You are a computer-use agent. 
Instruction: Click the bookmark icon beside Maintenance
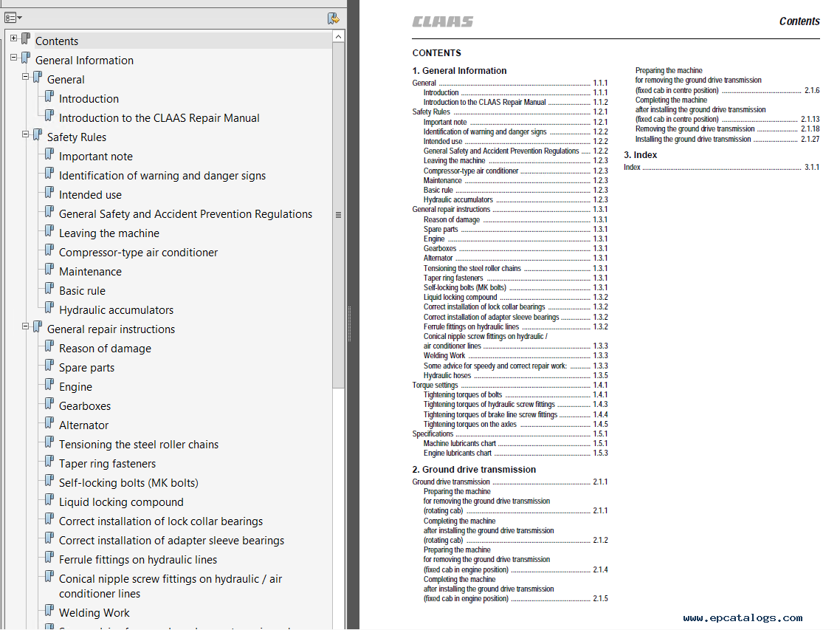click(x=49, y=270)
